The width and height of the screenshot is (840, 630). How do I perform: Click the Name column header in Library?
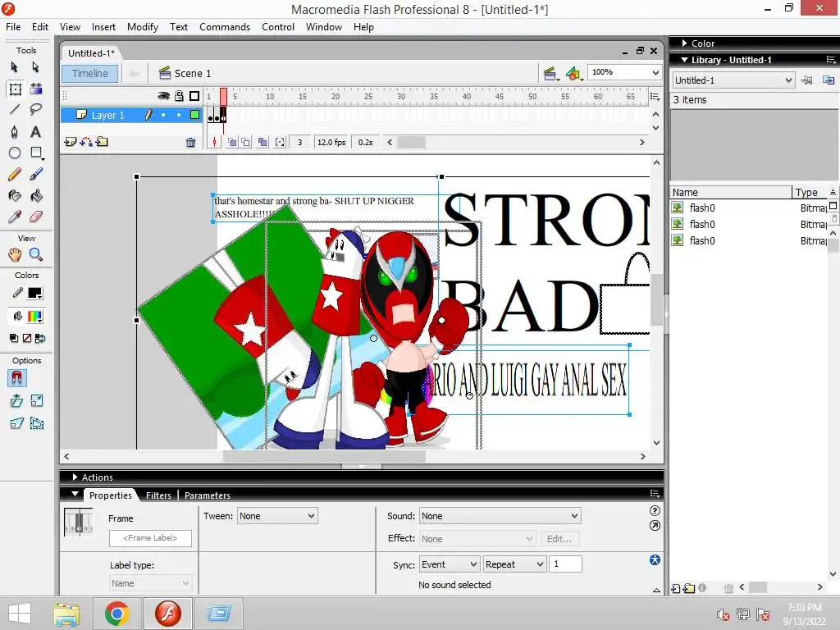pyautogui.click(x=730, y=192)
